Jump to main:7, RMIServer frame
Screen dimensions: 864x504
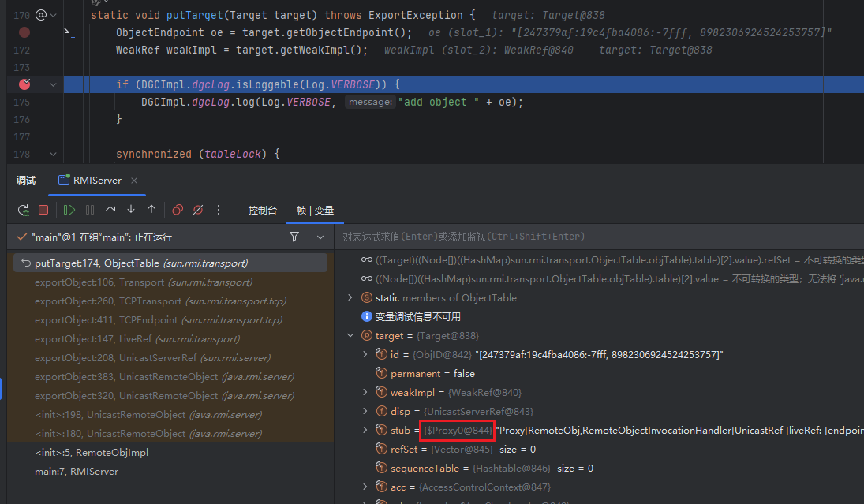tap(76, 471)
